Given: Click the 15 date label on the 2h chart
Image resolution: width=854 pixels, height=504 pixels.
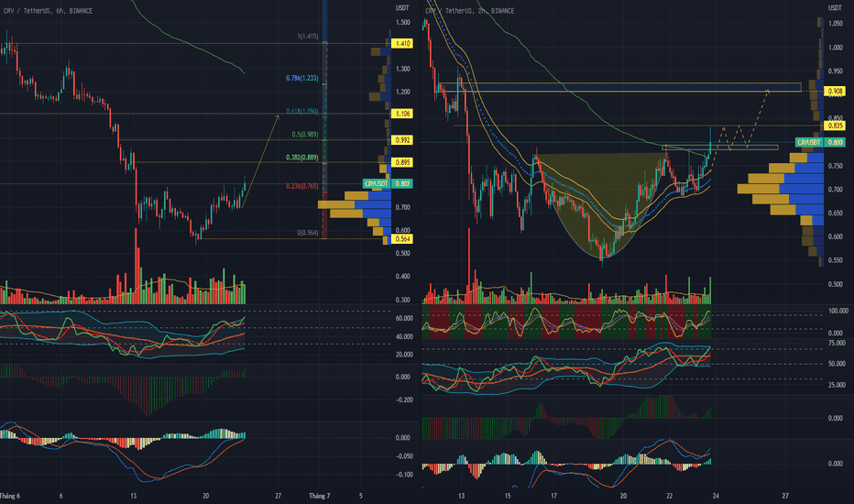Looking at the screenshot, I should coord(507,496).
